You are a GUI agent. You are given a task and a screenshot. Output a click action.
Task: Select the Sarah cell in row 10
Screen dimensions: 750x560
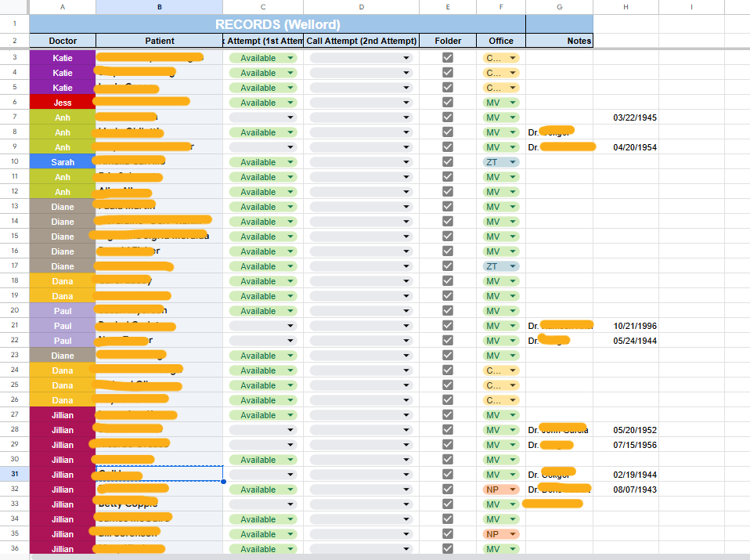pos(63,162)
